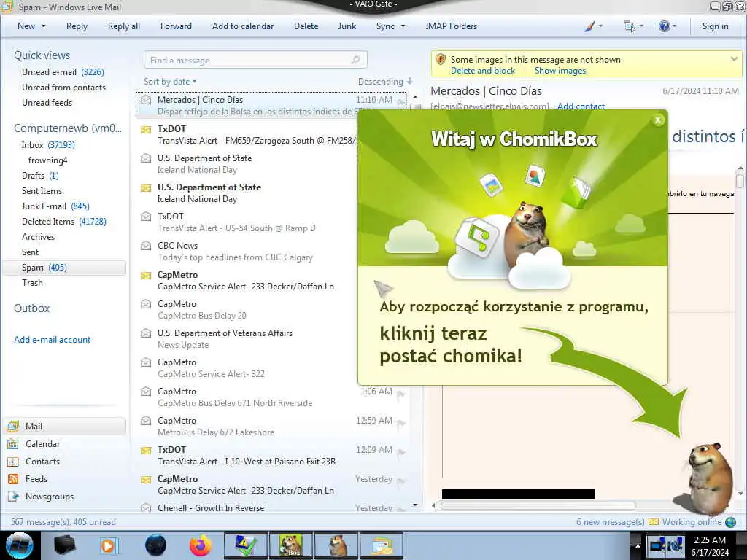
Task: Expand the New message dropdown arrow
Action: click(x=43, y=26)
